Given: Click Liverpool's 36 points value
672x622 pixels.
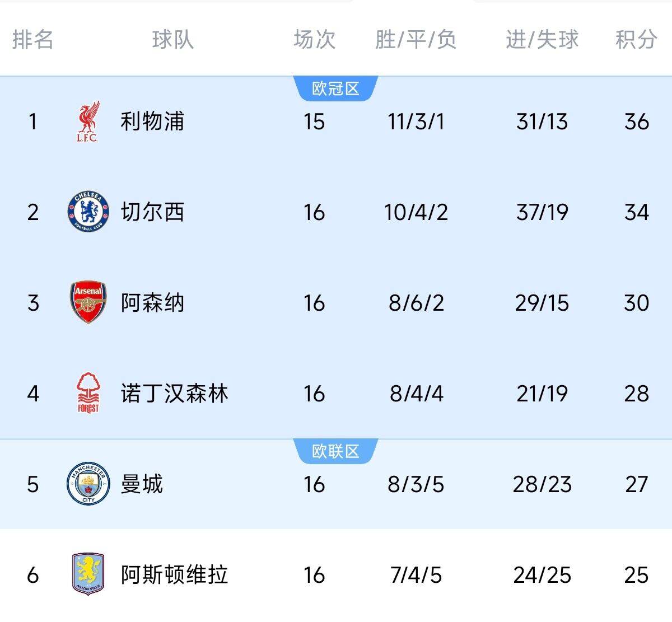Looking at the screenshot, I should [x=637, y=121].
